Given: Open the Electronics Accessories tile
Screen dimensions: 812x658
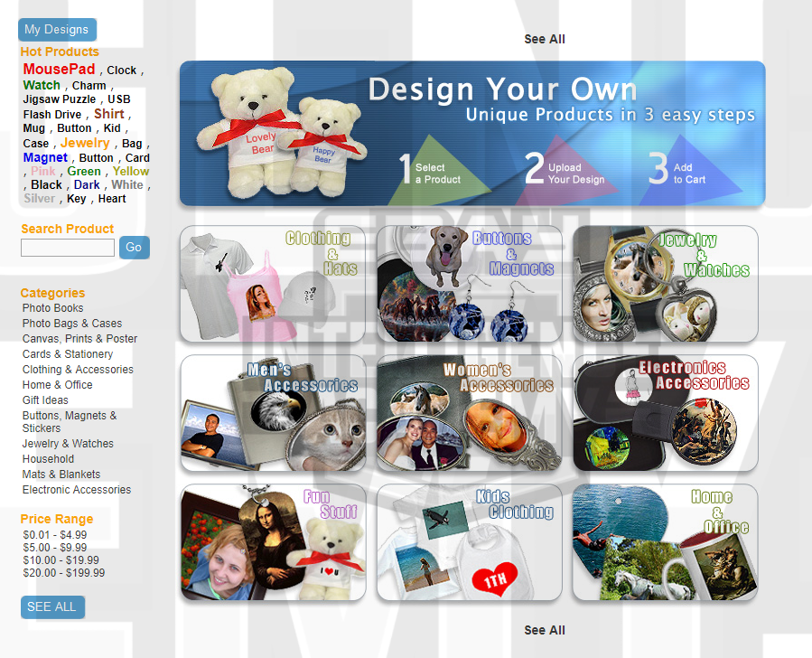Looking at the screenshot, I should click(x=665, y=413).
